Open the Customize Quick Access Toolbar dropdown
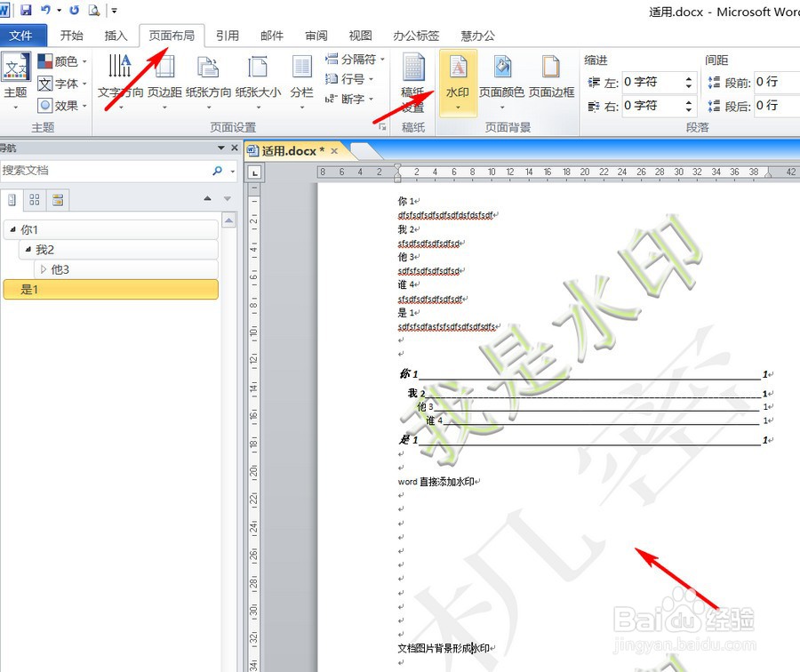Image resolution: width=800 pixels, height=672 pixels. tap(115, 10)
